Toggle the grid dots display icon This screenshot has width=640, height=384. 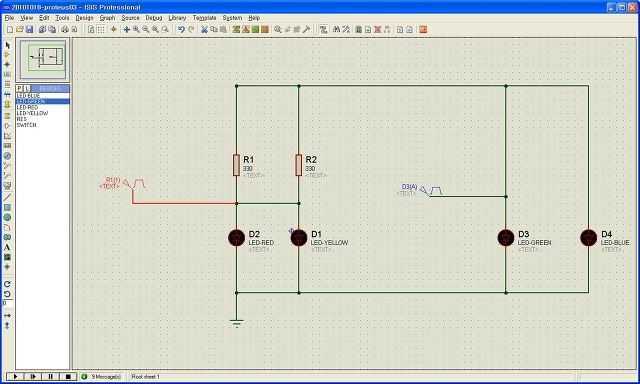100,29
